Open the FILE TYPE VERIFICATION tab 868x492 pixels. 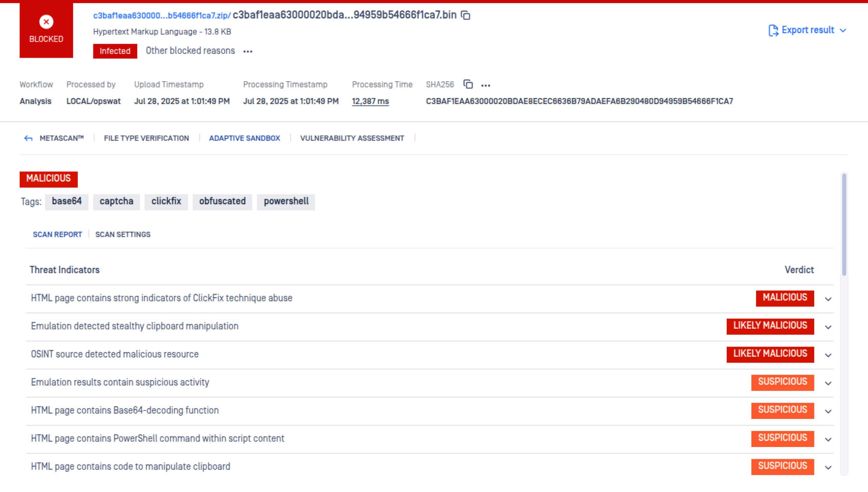pyautogui.click(x=146, y=138)
